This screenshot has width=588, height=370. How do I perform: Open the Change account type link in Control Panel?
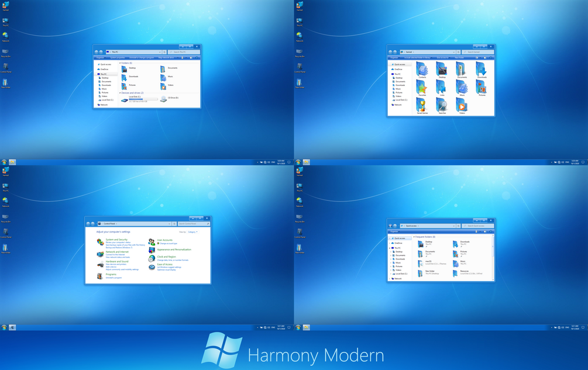point(169,243)
